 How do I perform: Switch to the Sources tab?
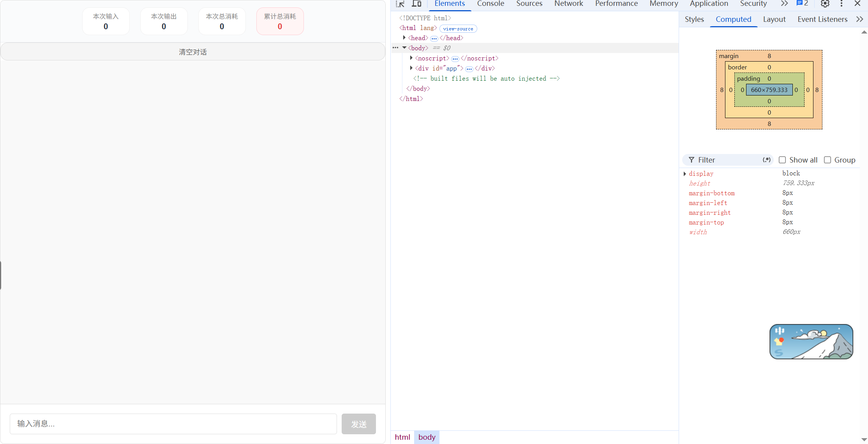click(x=529, y=4)
